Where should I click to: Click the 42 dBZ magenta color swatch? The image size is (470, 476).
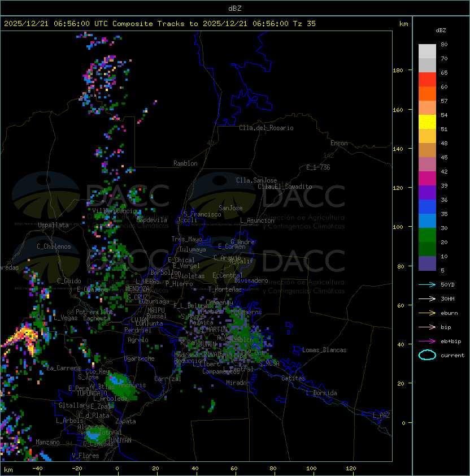pyautogui.click(x=427, y=178)
